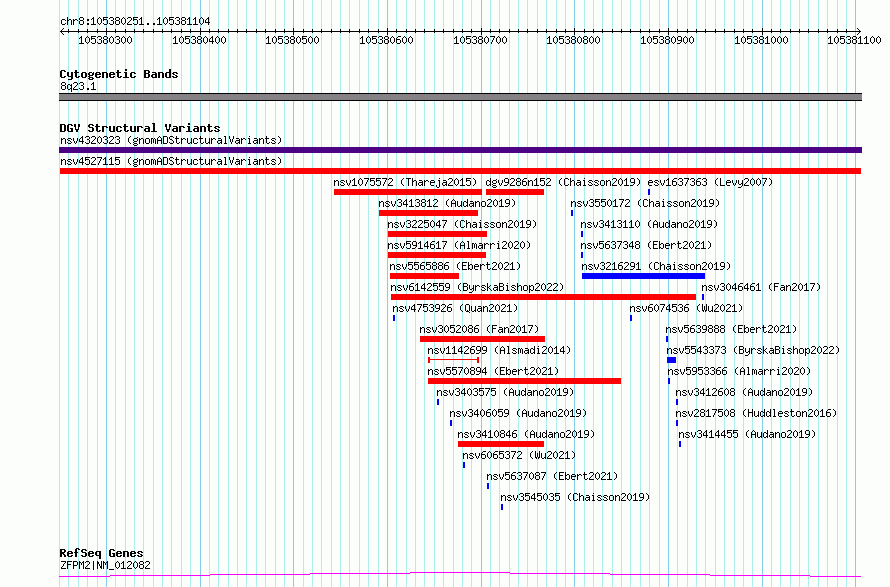
Task: Select the purple nsv4320323 variant bar
Action: 460,150
